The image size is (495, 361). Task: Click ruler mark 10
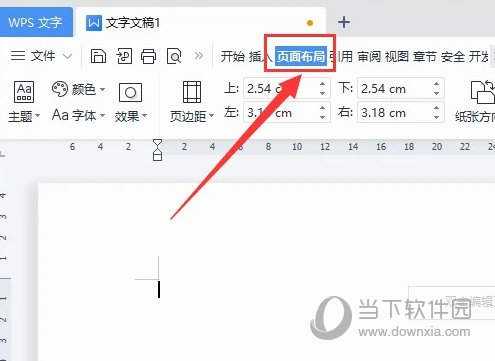tap(297, 147)
